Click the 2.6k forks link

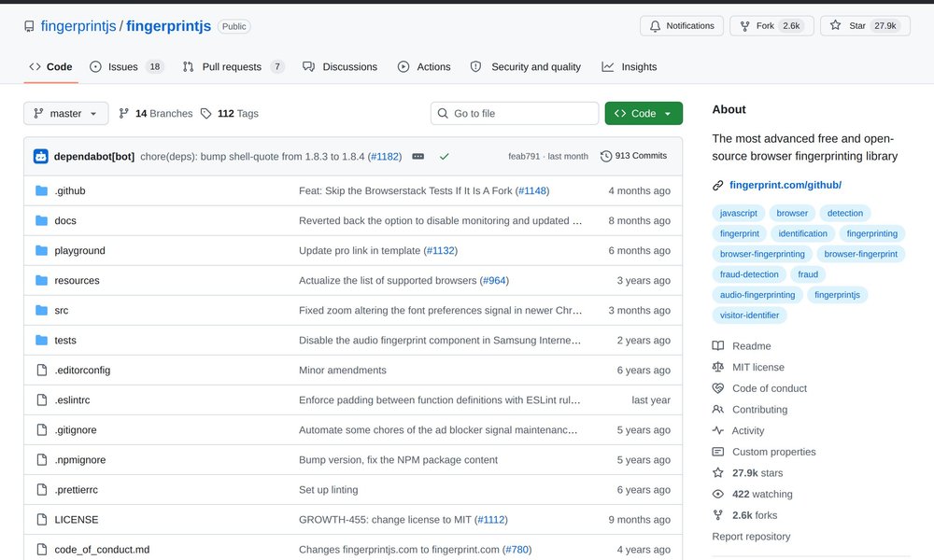(x=755, y=515)
